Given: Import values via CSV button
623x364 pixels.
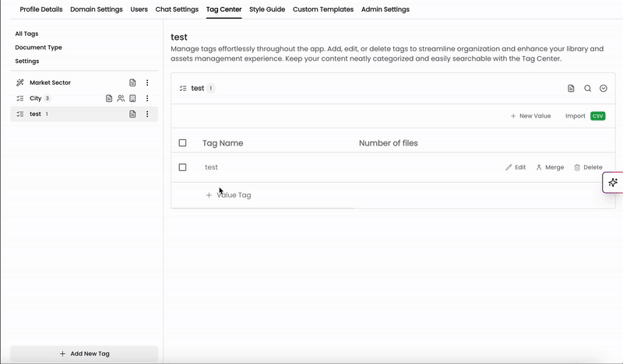Looking at the screenshot, I should (x=586, y=116).
